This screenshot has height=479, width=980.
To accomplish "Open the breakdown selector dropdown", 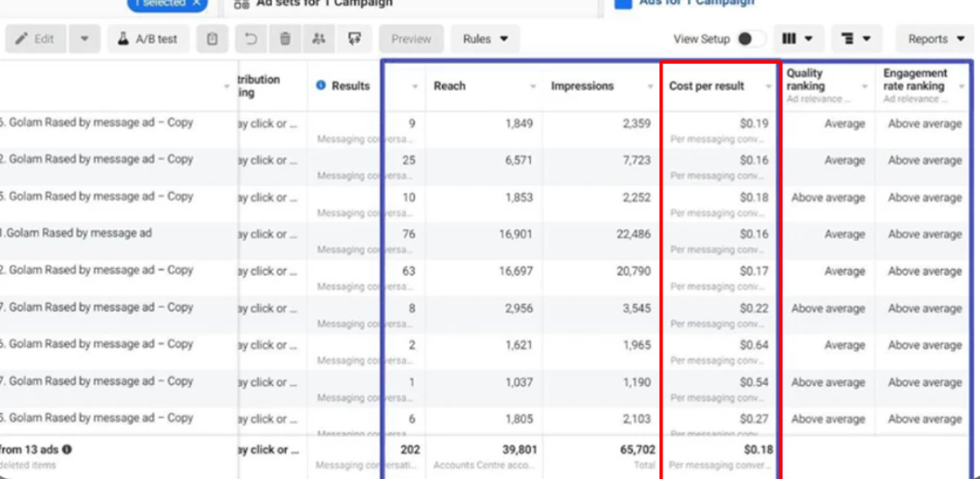I will pyautogui.click(x=855, y=39).
